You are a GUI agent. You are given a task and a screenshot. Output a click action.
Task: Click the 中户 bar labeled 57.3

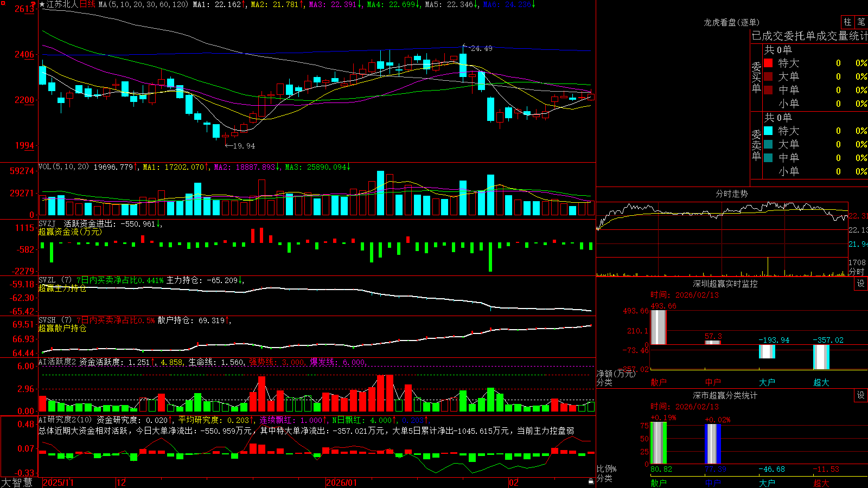tap(712, 342)
